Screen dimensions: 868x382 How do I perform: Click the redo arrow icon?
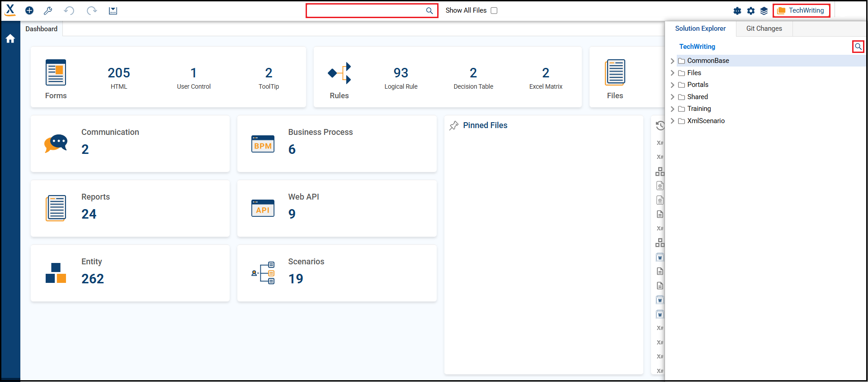[x=92, y=10]
